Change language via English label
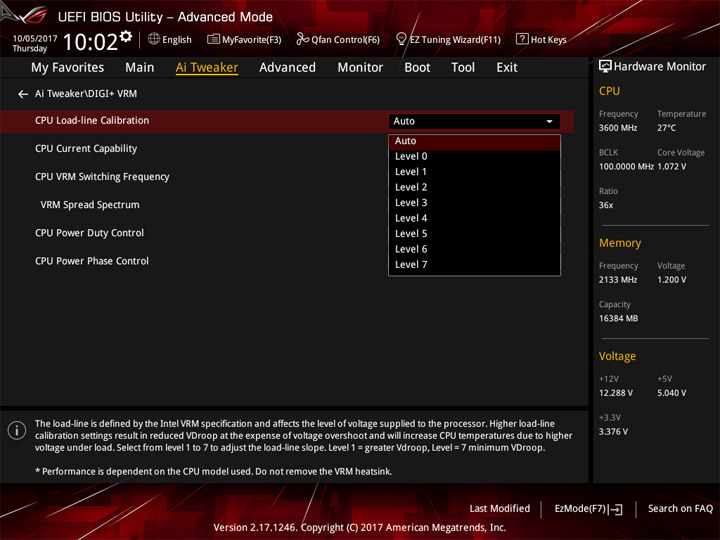720x540 pixels. (x=177, y=40)
